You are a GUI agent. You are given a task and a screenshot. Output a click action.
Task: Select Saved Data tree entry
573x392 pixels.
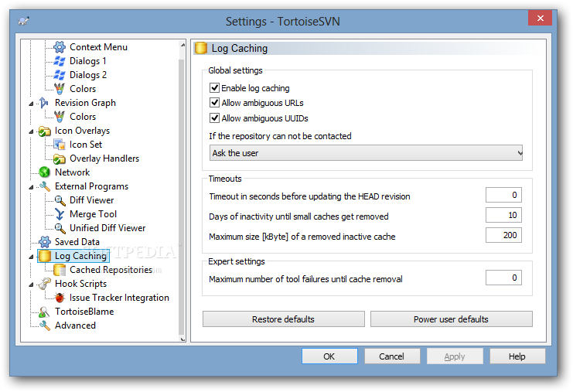click(77, 242)
